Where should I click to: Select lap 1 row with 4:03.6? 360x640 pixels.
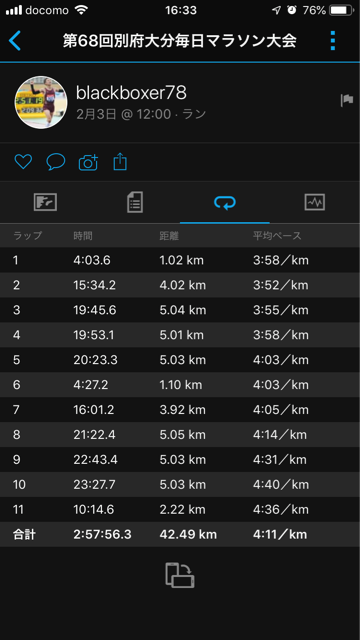coord(180,260)
